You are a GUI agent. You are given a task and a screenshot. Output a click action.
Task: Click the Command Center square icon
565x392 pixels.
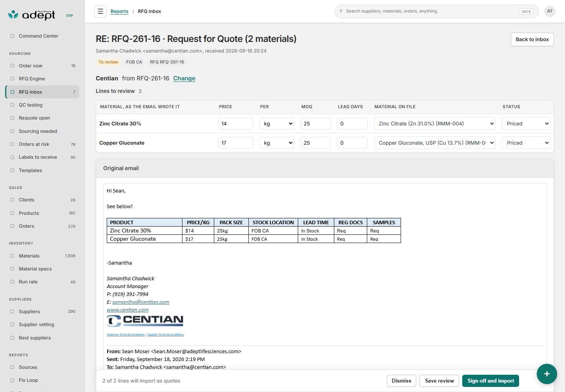tap(12, 36)
